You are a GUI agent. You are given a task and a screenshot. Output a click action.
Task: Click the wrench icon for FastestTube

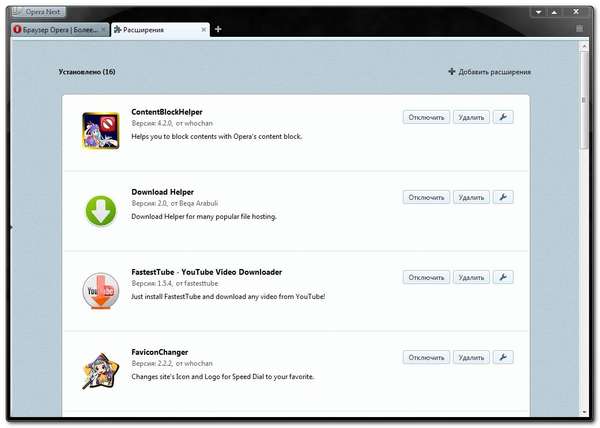(503, 277)
